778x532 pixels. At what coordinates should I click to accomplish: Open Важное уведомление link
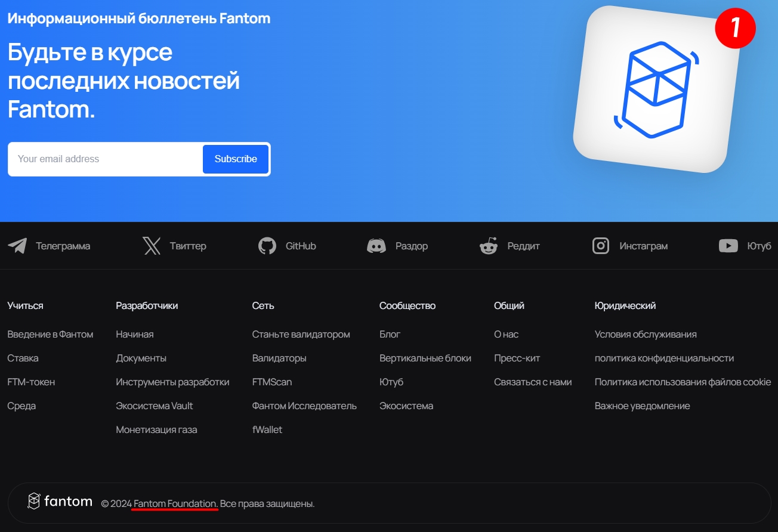point(643,406)
